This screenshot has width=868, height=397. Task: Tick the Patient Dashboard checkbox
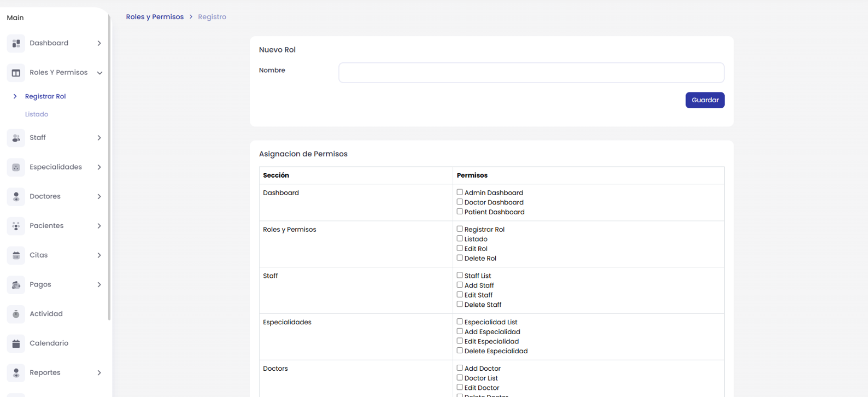pos(460,211)
